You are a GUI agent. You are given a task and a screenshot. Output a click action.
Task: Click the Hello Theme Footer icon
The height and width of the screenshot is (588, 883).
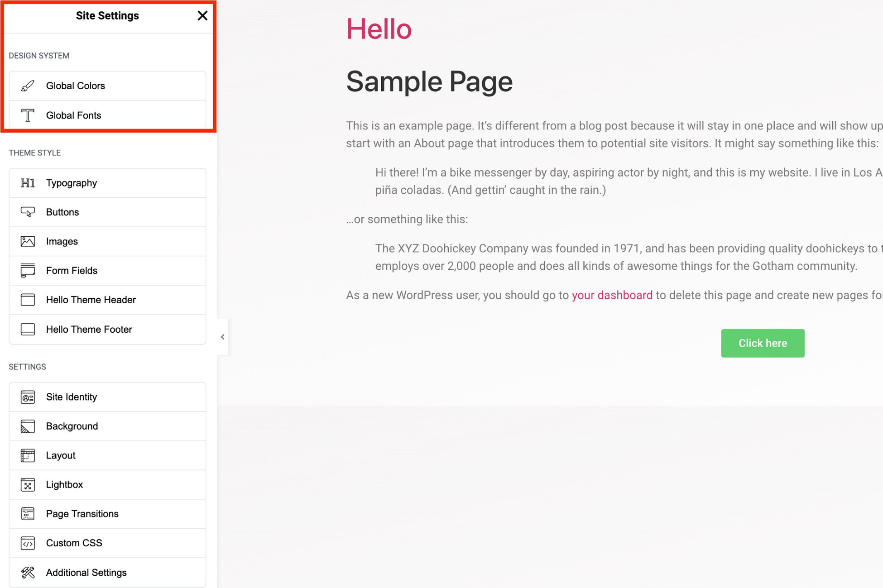28,329
